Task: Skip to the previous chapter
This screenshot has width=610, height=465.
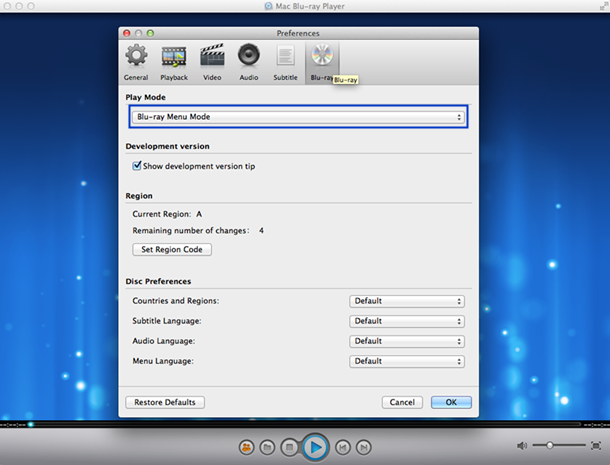Action: click(x=343, y=447)
